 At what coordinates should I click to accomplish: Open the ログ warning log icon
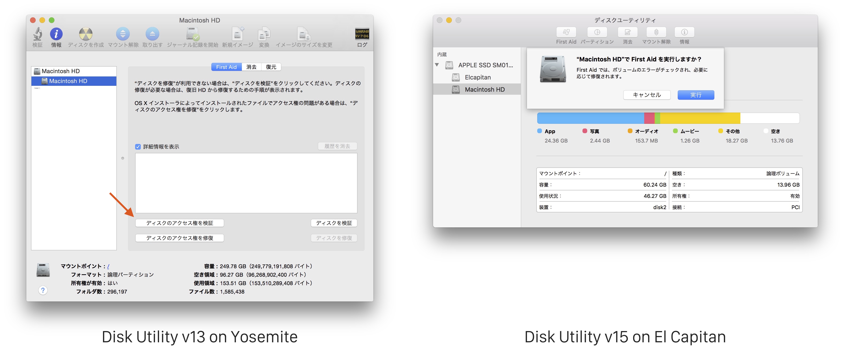(x=362, y=34)
